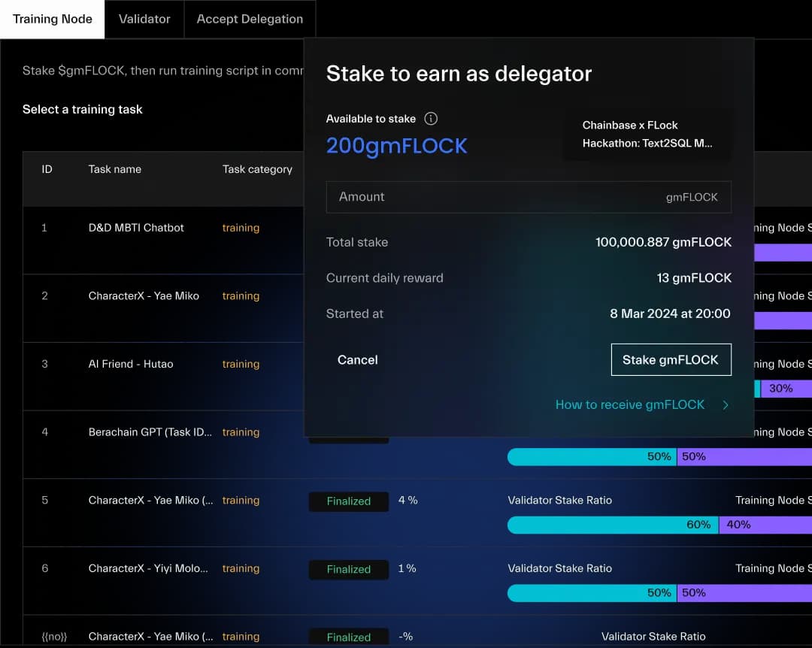Click the Finalized badge in row 5
The height and width of the screenshot is (648, 812).
(x=349, y=501)
